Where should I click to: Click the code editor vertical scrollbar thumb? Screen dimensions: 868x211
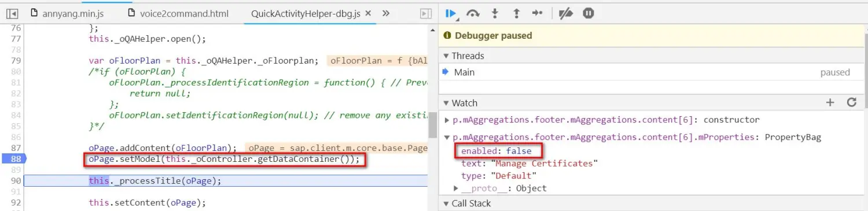coord(432,125)
